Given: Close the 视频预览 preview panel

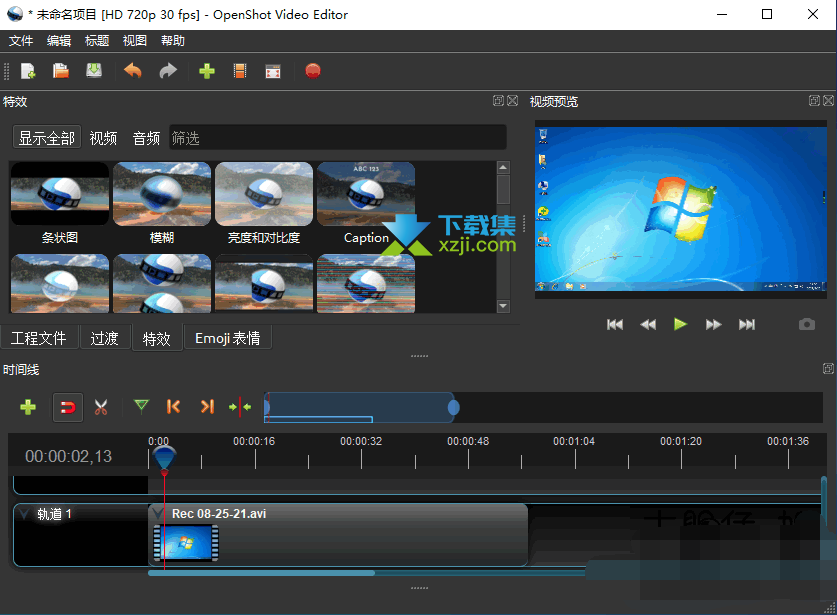Looking at the screenshot, I should click(828, 100).
